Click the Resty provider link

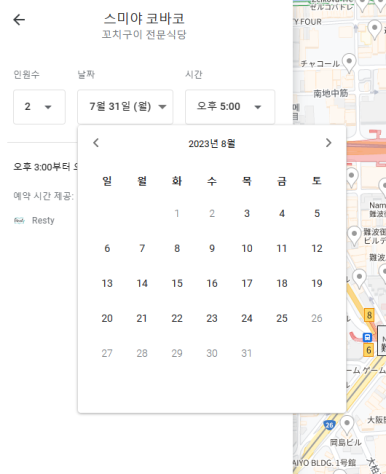pos(43,220)
